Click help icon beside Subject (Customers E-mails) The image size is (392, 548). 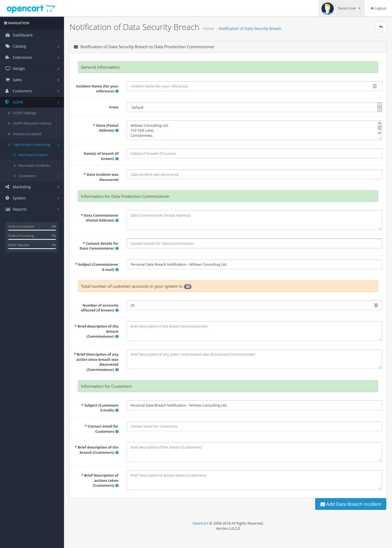click(x=117, y=410)
